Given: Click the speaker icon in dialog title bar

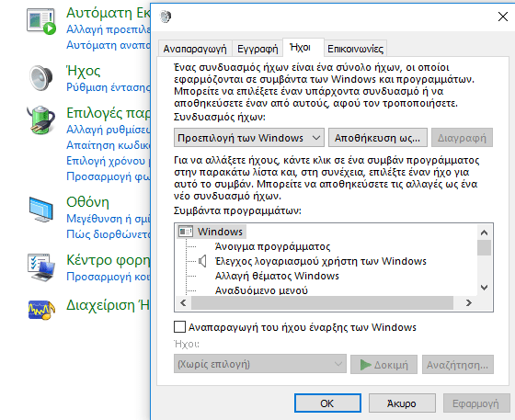Looking at the screenshot, I should (166, 16).
